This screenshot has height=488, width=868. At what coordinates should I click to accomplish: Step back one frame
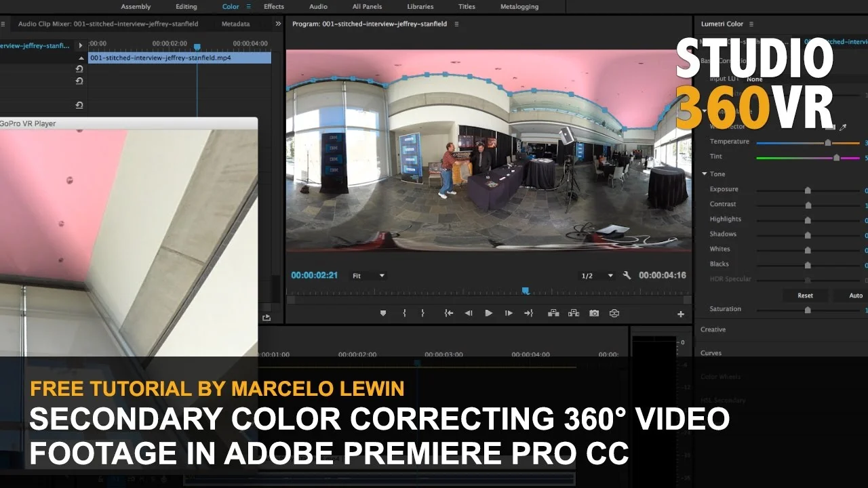(x=468, y=313)
